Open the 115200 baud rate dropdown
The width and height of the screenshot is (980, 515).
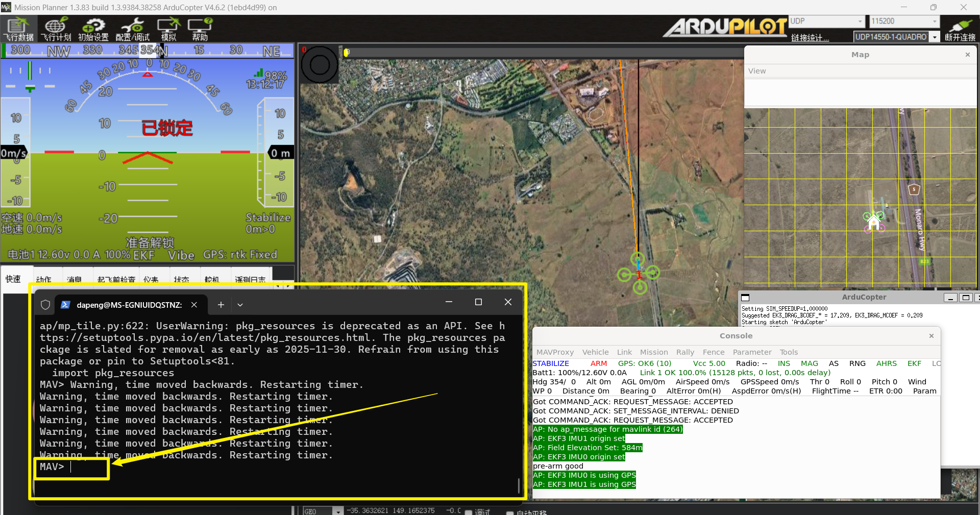[x=935, y=21]
